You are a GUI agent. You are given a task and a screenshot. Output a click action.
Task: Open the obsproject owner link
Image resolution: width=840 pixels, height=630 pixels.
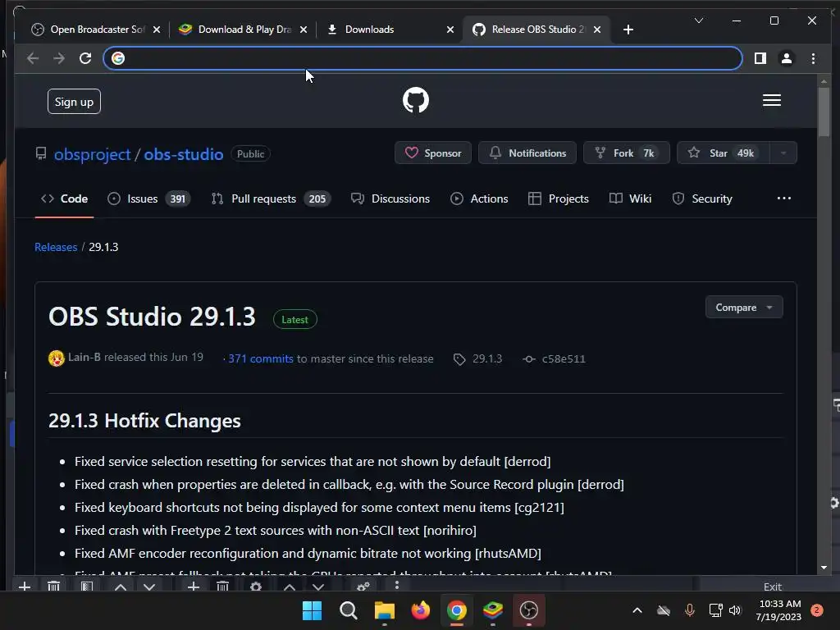pyautogui.click(x=92, y=154)
